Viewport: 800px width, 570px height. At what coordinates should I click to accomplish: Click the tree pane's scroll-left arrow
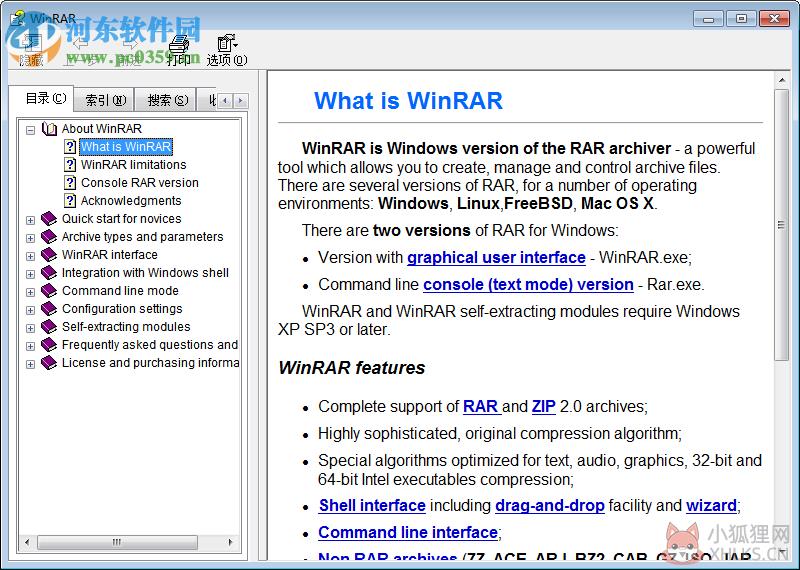(x=27, y=541)
